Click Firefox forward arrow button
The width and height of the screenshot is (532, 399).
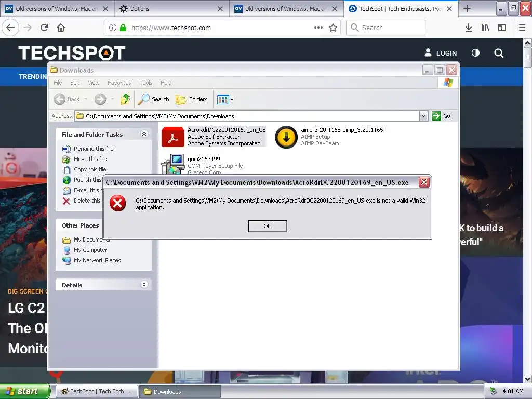click(x=28, y=28)
